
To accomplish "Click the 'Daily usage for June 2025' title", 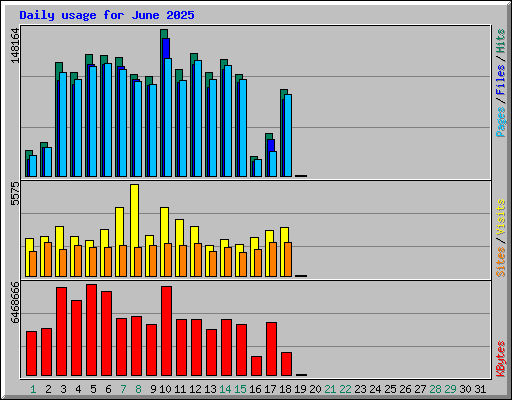I will (x=107, y=15).
